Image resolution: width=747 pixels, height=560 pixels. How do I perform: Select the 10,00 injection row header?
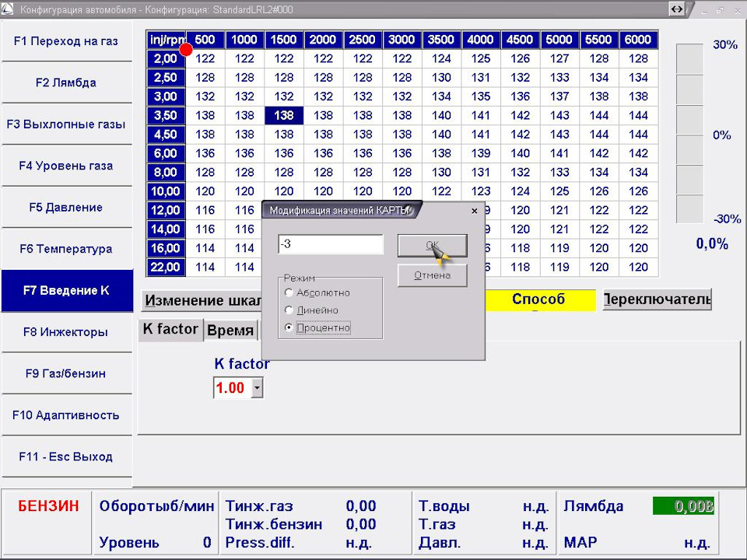point(166,191)
